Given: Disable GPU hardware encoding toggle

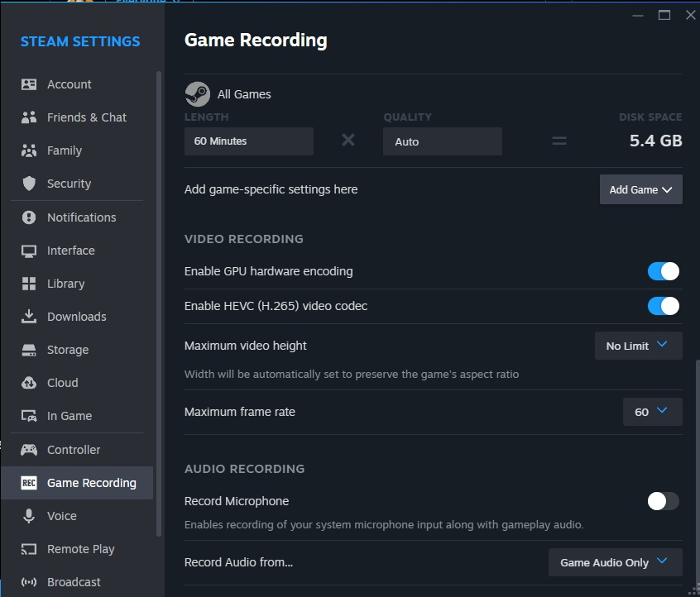Looking at the screenshot, I should [x=664, y=271].
